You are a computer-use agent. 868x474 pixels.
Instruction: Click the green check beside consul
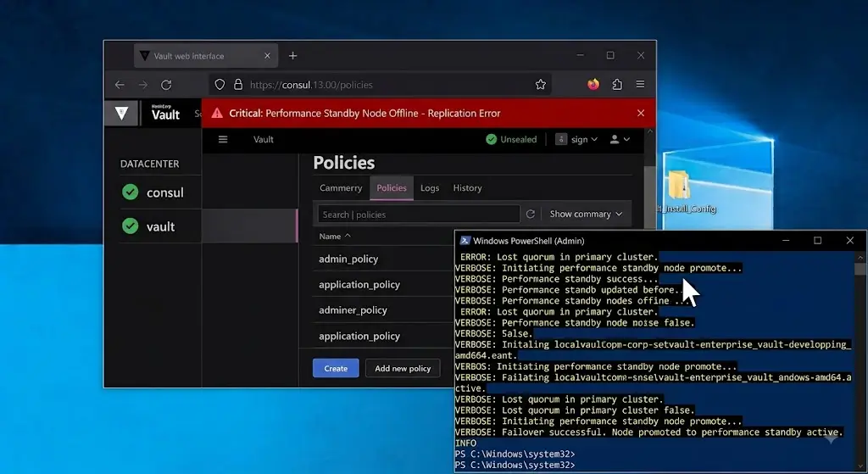(x=130, y=192)
